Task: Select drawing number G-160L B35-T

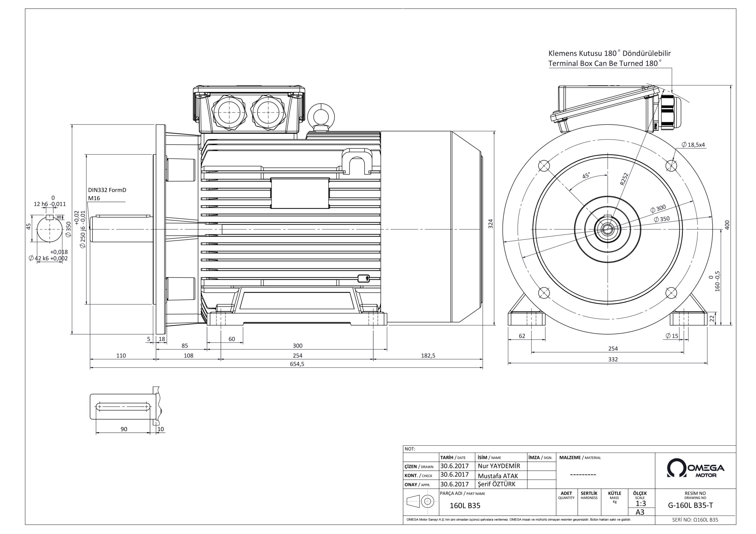Action: (690, 506)
